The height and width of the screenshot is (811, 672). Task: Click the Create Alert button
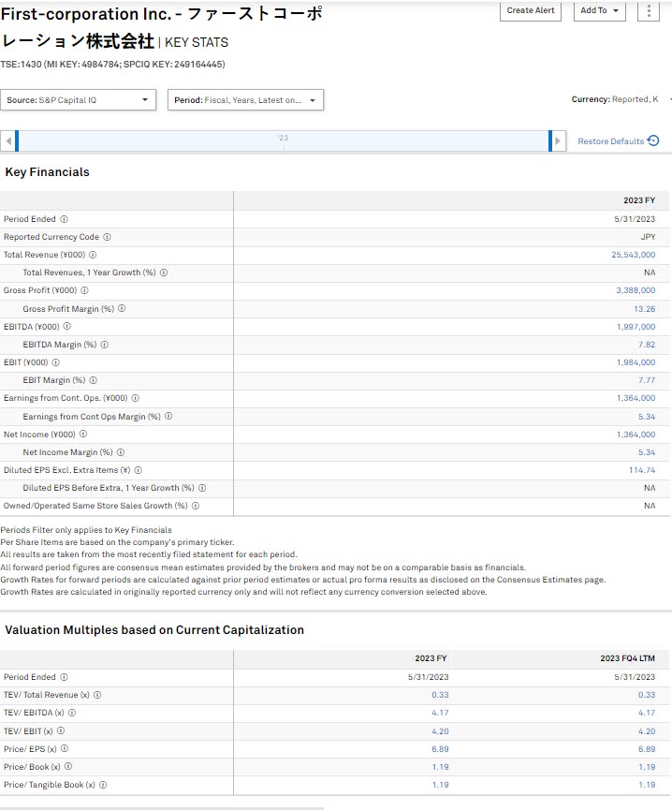[531, 10]
